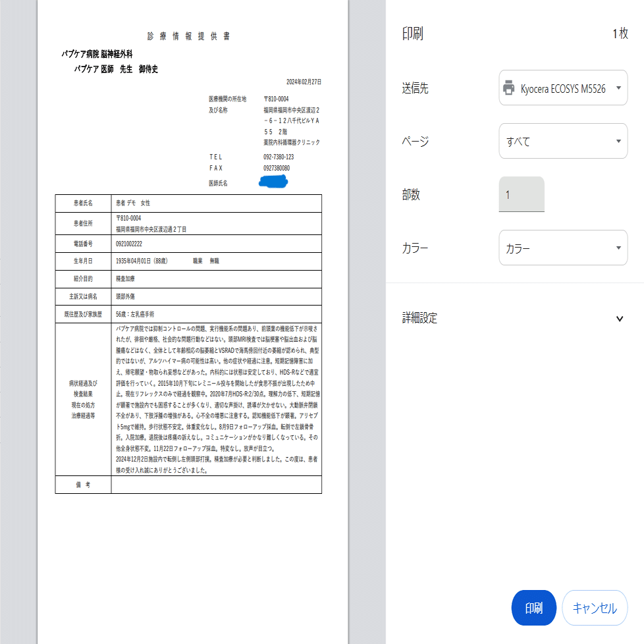644x644 pixels.
Task: Click the 詳細設定 chevron icon
Action: coord(620,318)
